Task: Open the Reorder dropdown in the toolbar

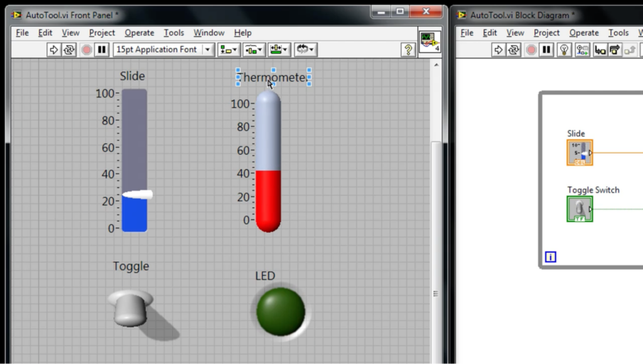Action: [x=305, y=50]
